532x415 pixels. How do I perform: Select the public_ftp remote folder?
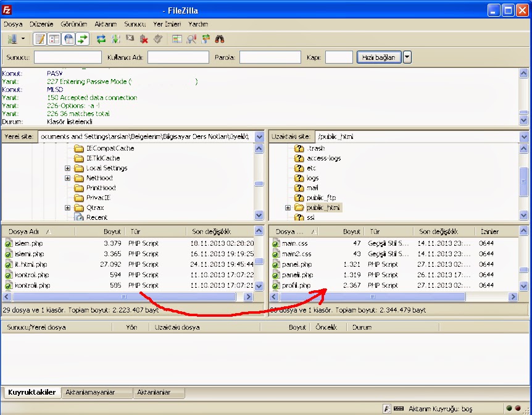321,198
